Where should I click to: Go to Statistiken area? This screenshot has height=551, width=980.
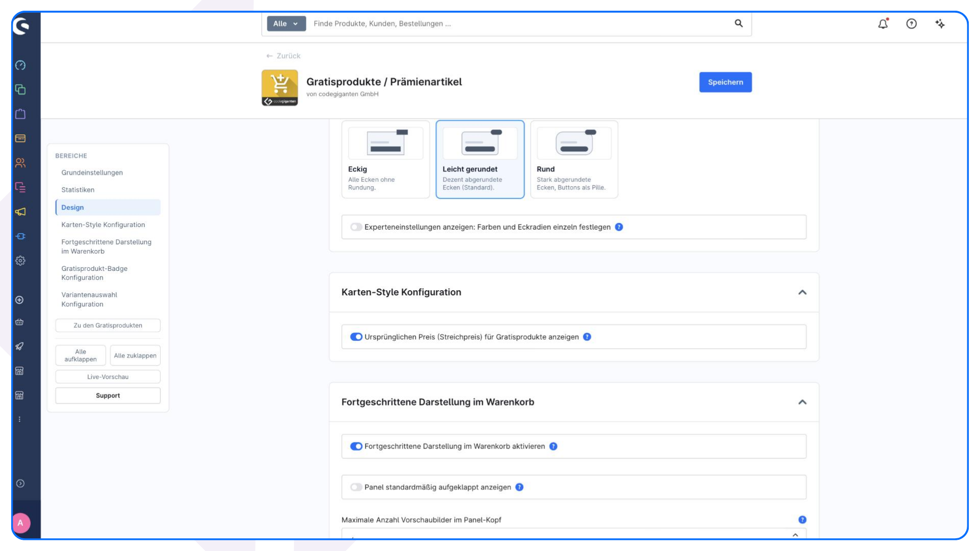pos(78,190)
